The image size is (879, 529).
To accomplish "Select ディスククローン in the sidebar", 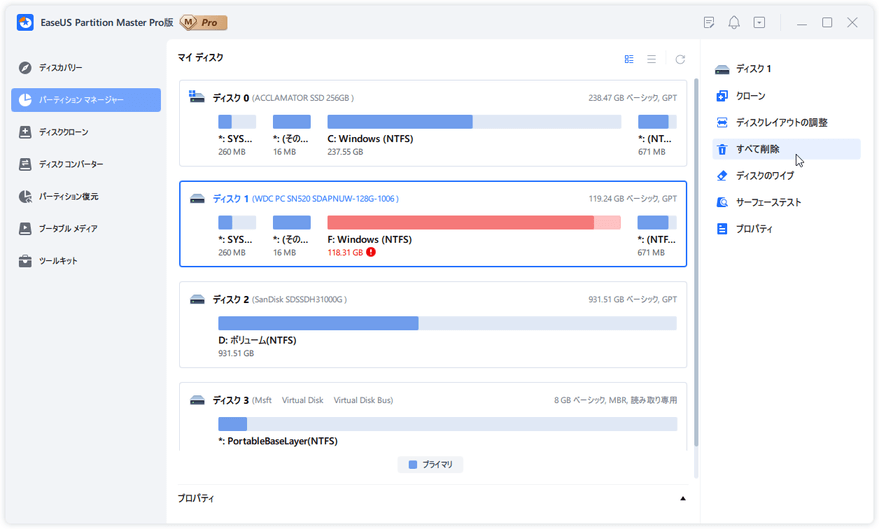I will click(63, 132).
